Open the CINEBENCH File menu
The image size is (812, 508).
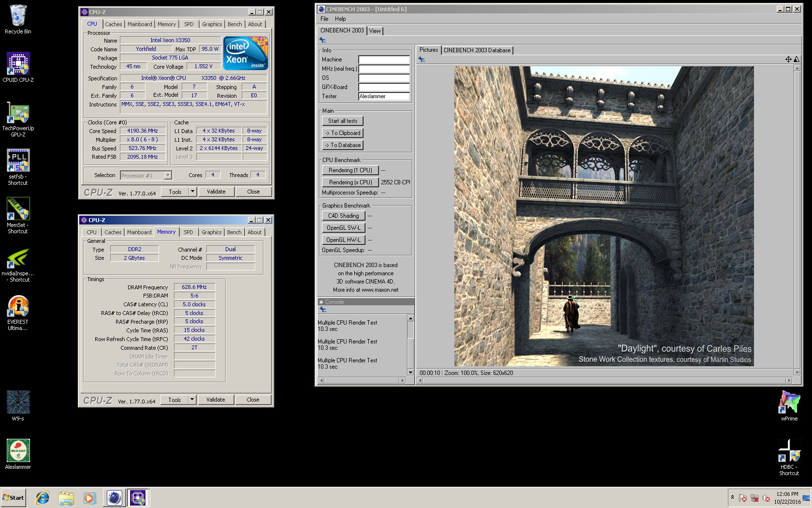[x=324, y=19]
